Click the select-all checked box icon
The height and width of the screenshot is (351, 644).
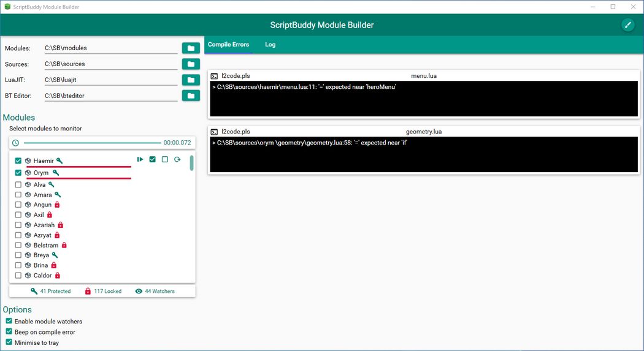coord(153,159)
